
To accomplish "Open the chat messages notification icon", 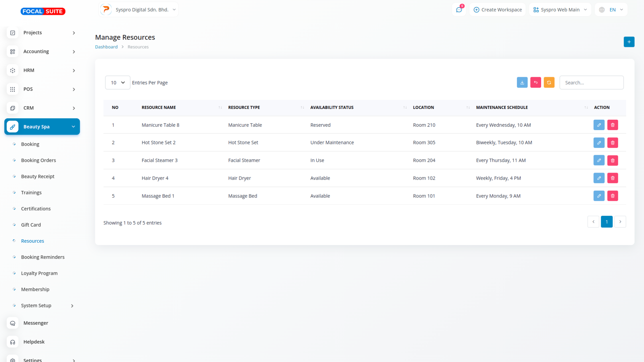I will 459,10.
